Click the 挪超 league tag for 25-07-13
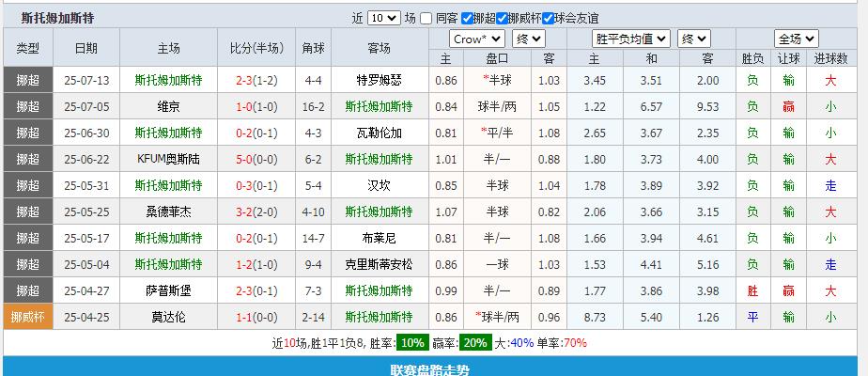This screenshot has width=868, height=376. [x=28, y=80]
